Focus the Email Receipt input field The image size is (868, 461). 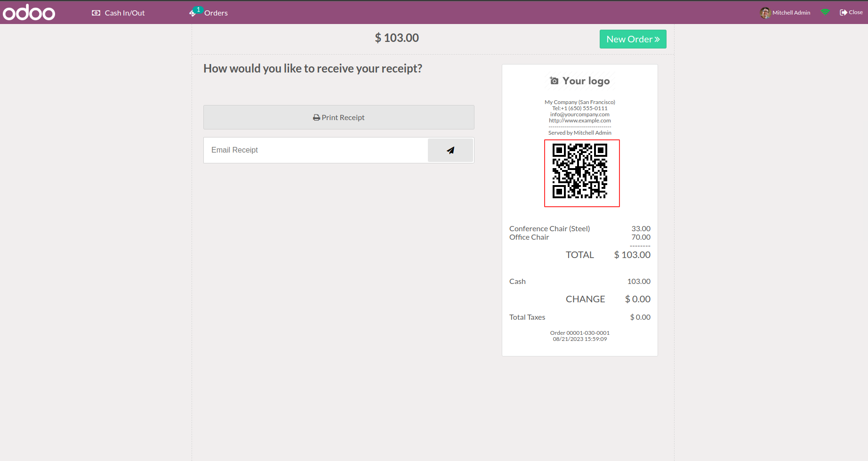click(316, 150)
